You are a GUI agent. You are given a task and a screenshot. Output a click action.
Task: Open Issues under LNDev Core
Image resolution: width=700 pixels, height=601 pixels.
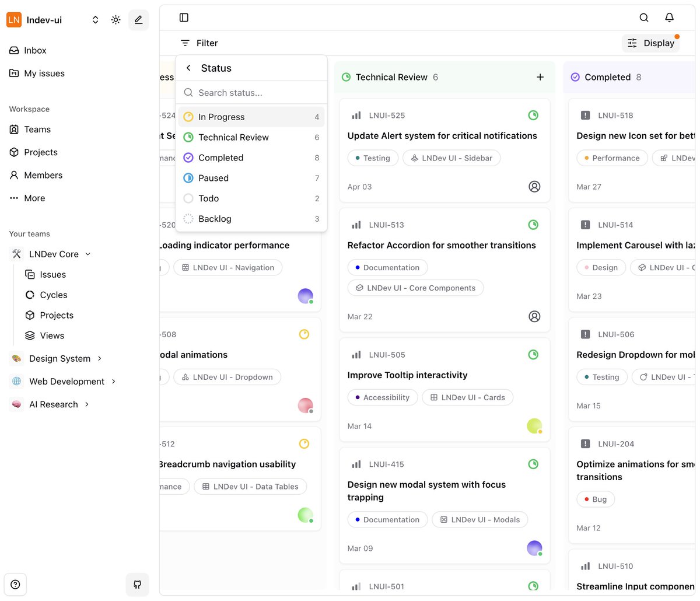point(45,275)
